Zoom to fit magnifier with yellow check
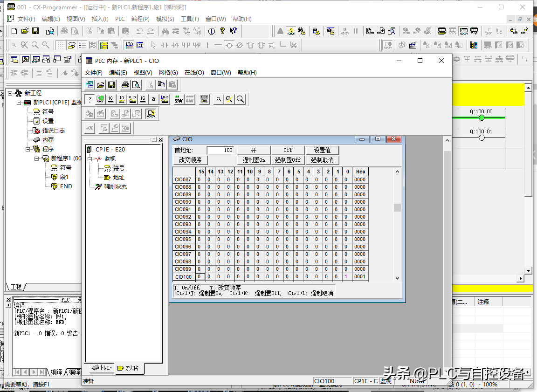The height and width of the screenshot is (392, 537). pyautogui.click(x=229, y=99)
